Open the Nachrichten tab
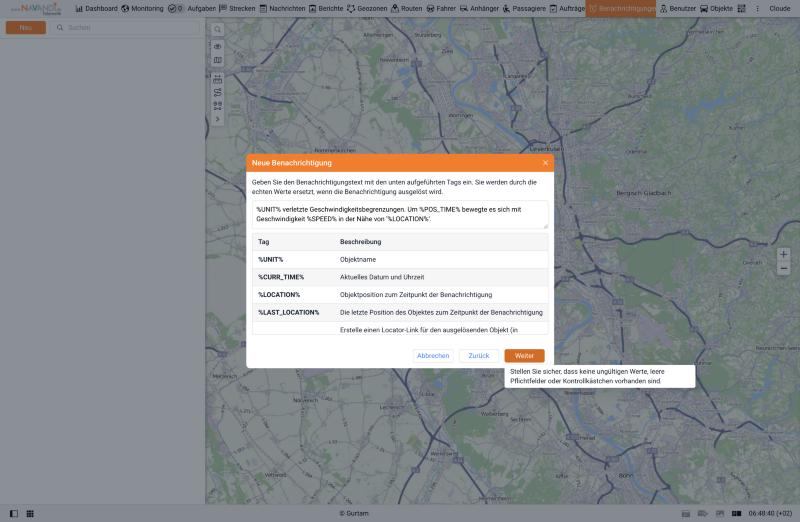The width and height of the screenshot is (800, 522). coord(282,9)
